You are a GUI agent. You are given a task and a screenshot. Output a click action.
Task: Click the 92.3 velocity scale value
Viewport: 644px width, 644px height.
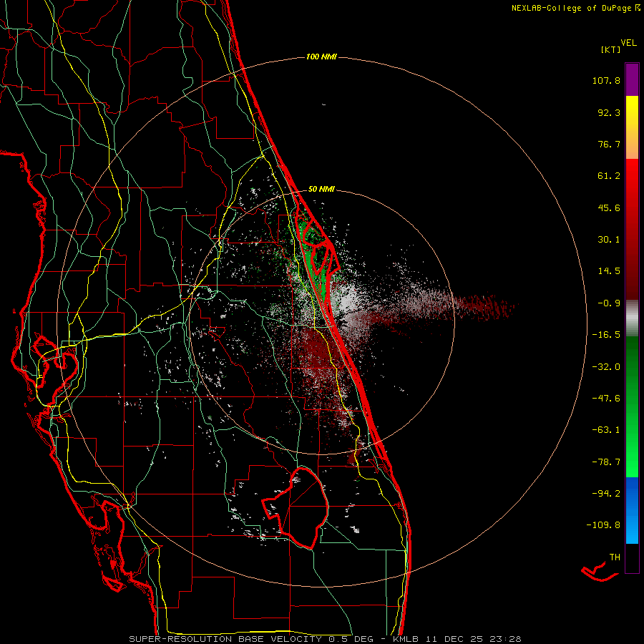[609, 112]
